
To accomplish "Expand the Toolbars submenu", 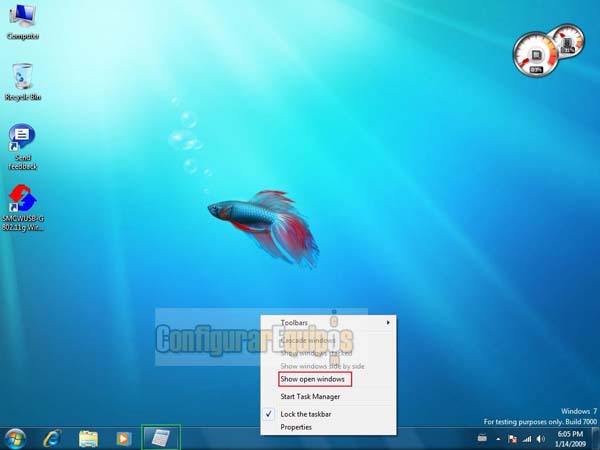I will point(329,323).
